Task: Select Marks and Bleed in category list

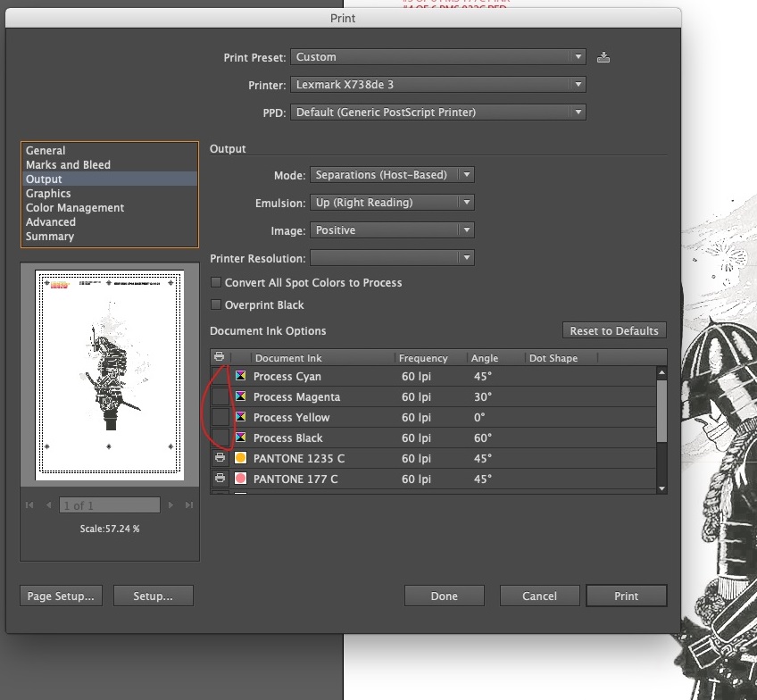Action: 68,164
